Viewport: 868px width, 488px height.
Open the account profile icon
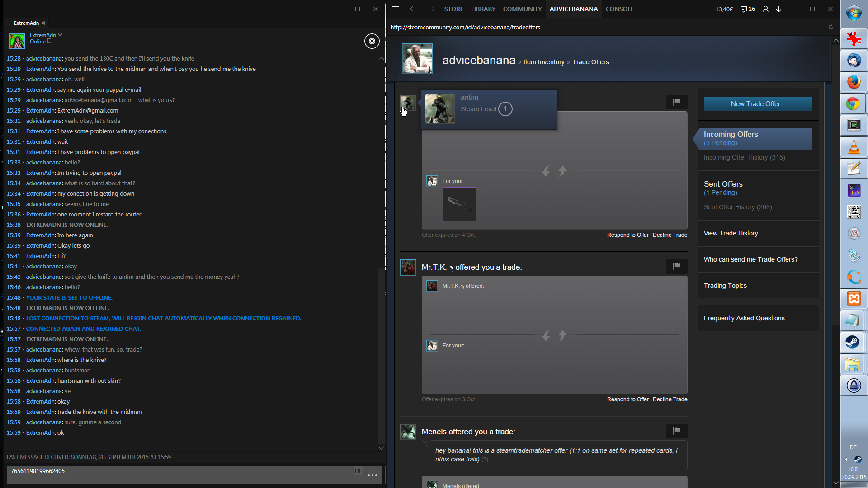click(765, 9)
